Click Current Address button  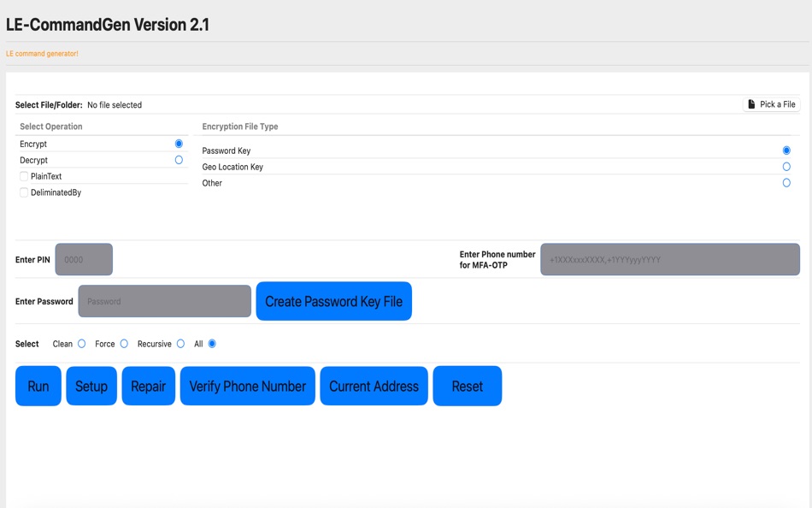(374, 386)
